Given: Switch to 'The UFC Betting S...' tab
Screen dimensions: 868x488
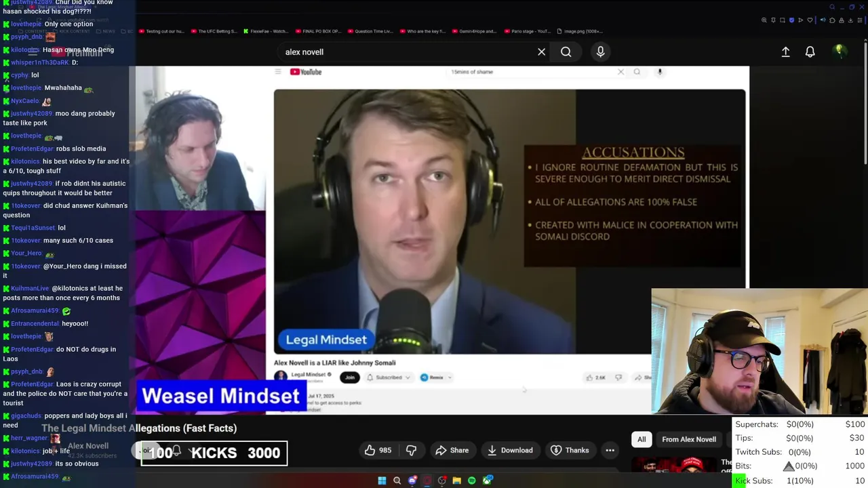Looking at the screenshot, I should click(x=214, y=31).
